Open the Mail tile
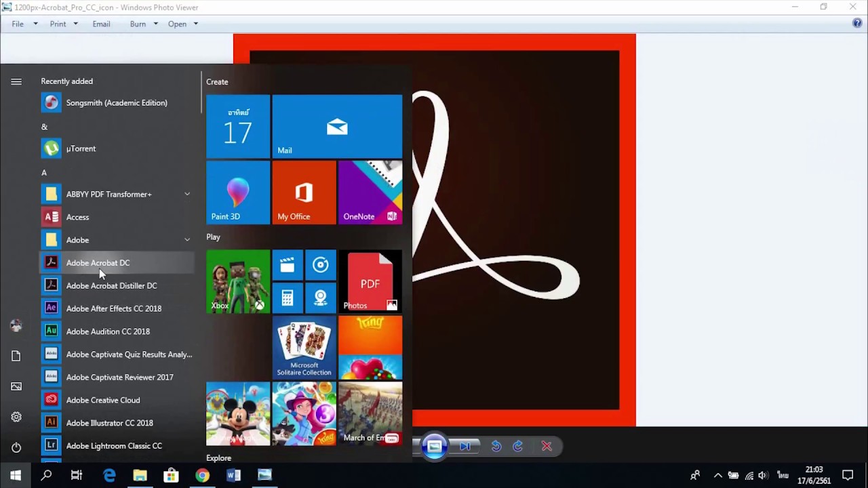 pyautogui.click(x=337, y=127)
